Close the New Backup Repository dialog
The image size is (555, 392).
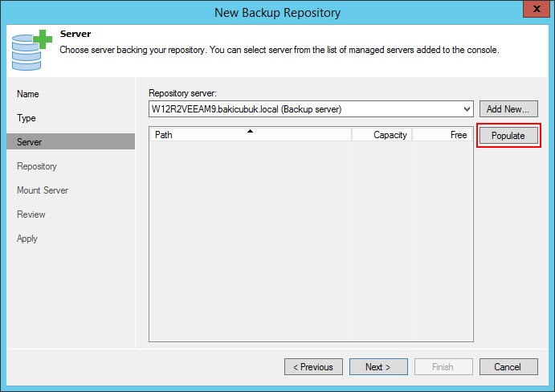tap(537, 9)
